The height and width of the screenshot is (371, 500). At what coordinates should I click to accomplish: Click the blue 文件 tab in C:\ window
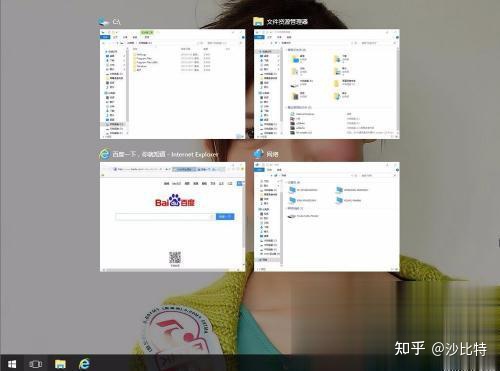105,37
